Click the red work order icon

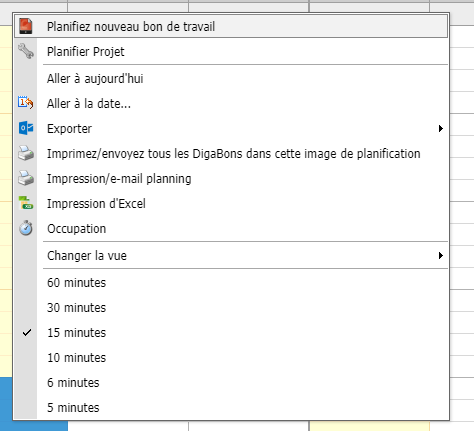[x=26, y=26]
